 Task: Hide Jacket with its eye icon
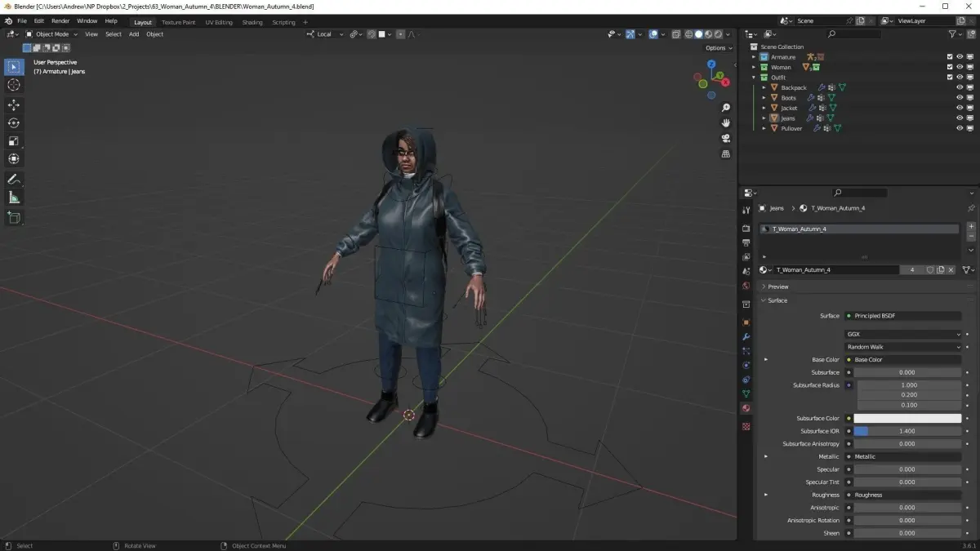(960, 108)
